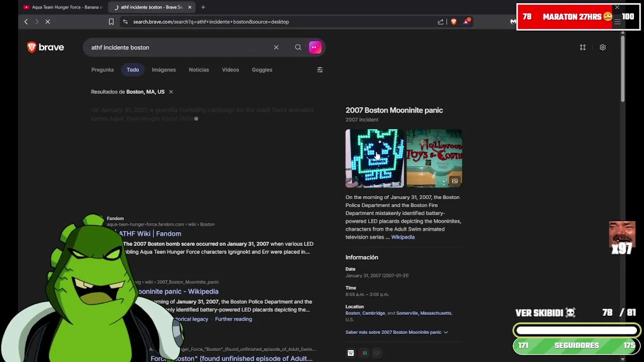Open the grey heart-shaped source icon

pyautogui.click(x=377, y=353)
